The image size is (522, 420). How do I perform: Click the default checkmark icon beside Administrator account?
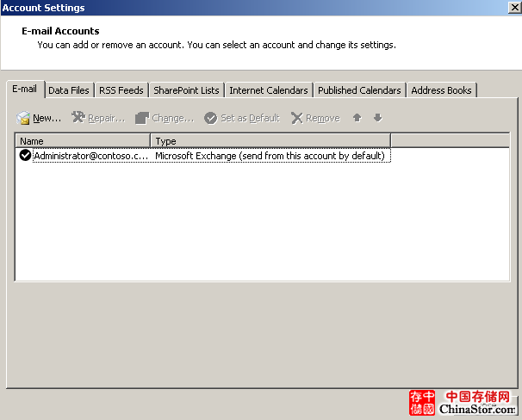coord(25,156)
